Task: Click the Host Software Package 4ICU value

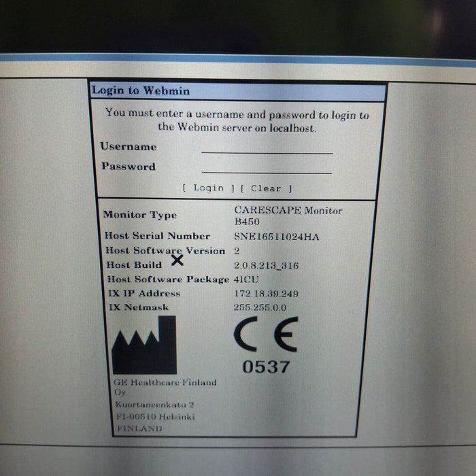Action: pos(247,279)
